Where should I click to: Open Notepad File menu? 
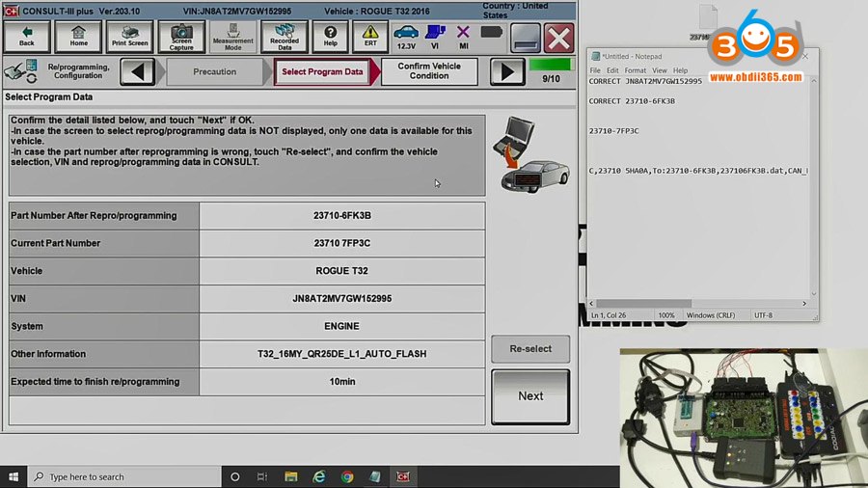coord(595,70)
